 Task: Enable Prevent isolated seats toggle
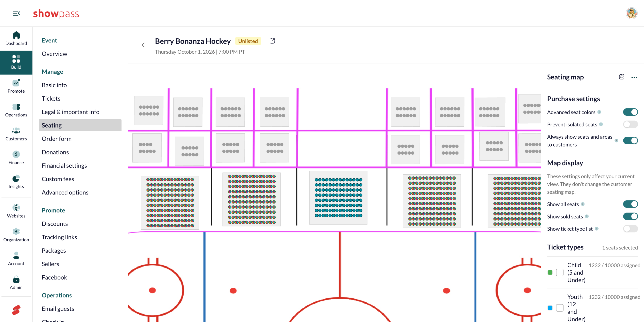[630, 124]
